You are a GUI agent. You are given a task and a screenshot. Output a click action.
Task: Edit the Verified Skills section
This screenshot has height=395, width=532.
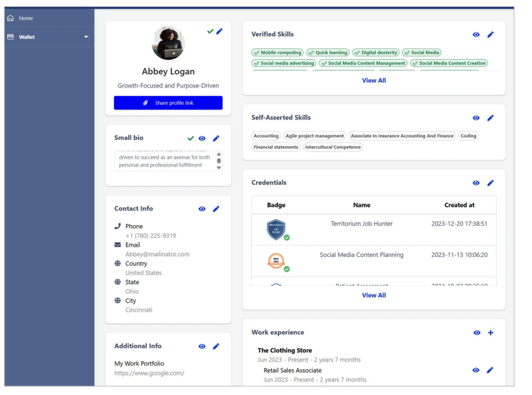coord(490,35)
